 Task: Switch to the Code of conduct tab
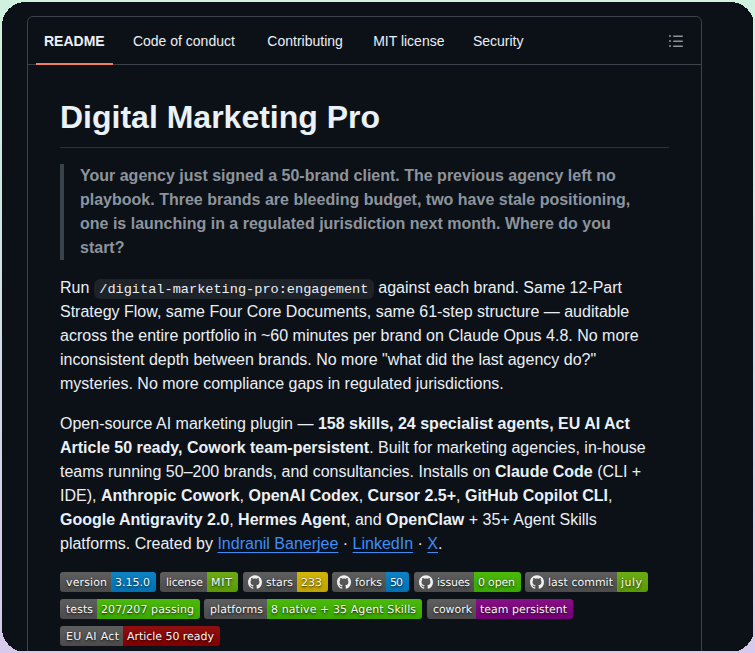tap(184, 41)
